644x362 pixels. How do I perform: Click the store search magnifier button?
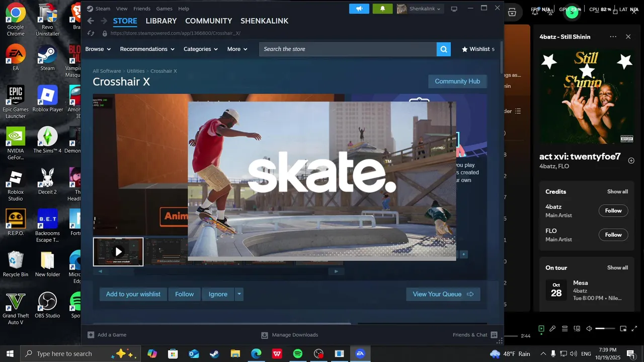pos(444,49)
